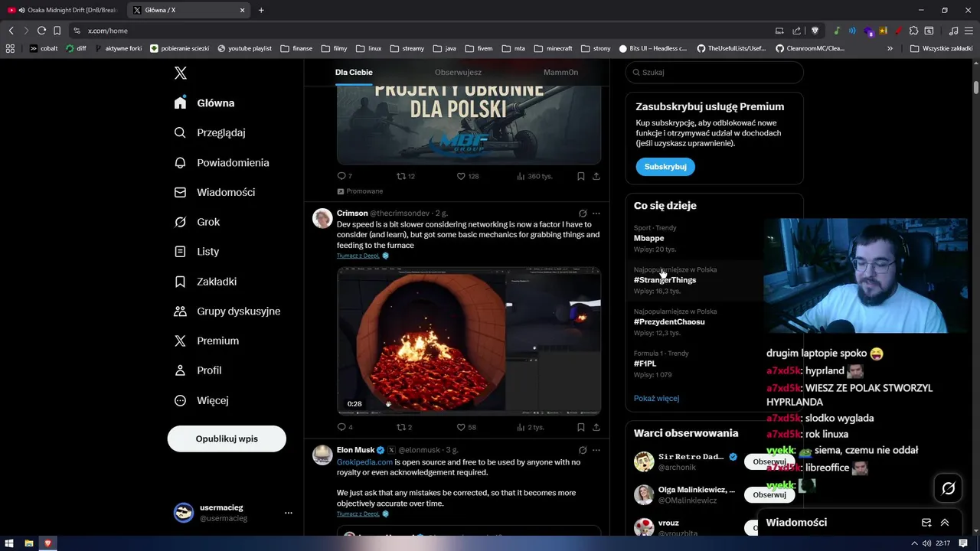
Task: Open Grok icon on Elon Musk's post
Action: (583, 450)
